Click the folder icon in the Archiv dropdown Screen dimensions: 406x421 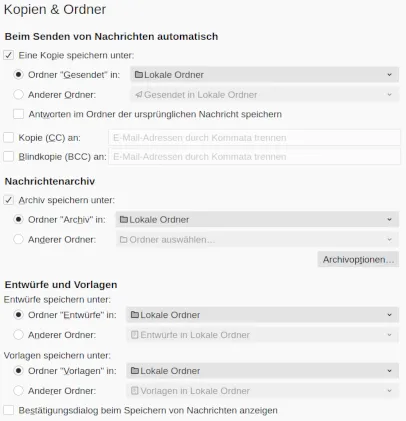124,220
